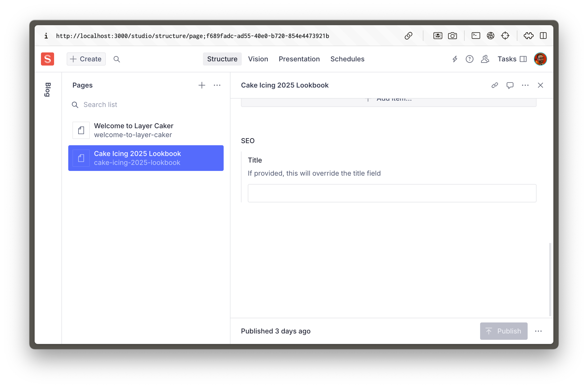Switch to the Schedules tab
Image resolution: width=588 pixels, height=388 pixels.
tap(347, 59)
